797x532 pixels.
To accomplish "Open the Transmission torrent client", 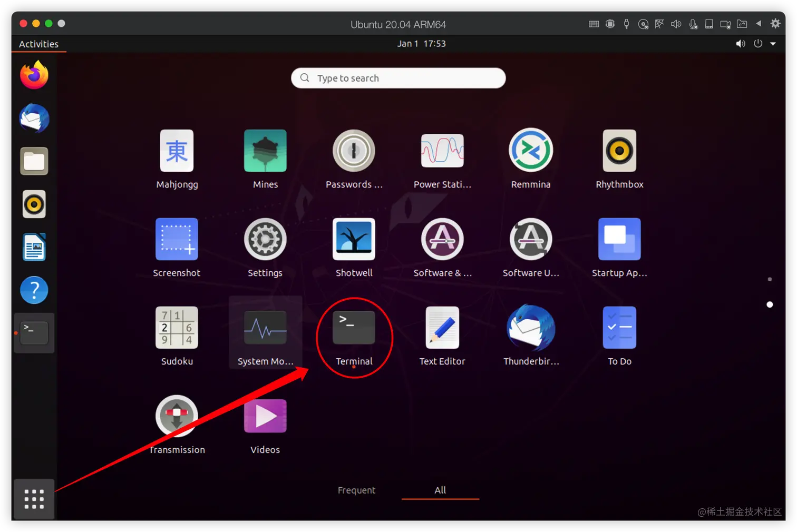I will click(x=177, y=416).
